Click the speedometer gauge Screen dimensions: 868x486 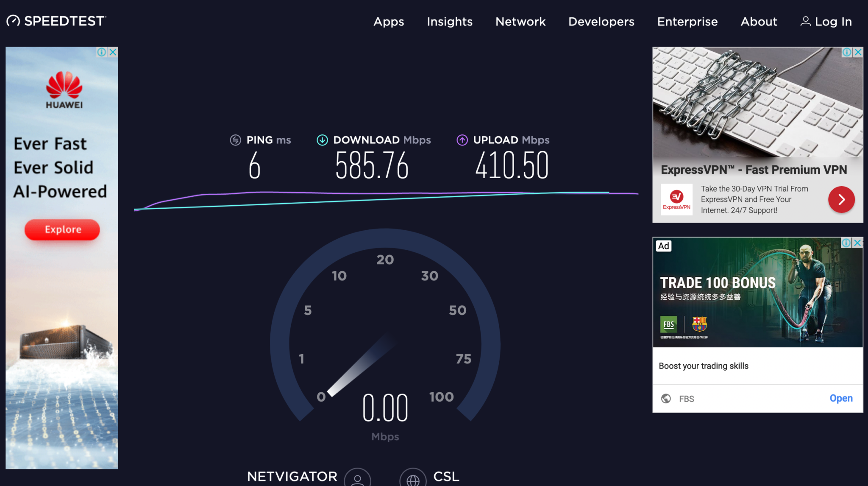pyautogui.click(x=385, y=335)
